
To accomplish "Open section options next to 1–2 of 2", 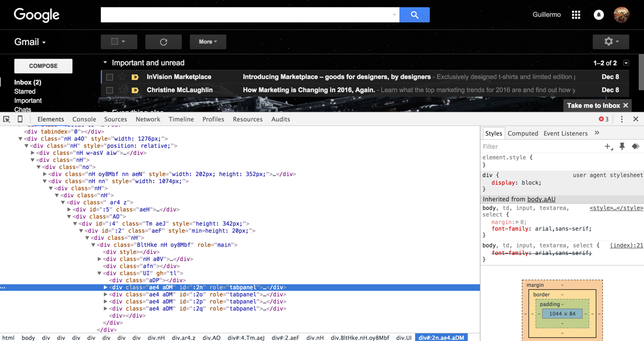I will (x=626, y=63).
